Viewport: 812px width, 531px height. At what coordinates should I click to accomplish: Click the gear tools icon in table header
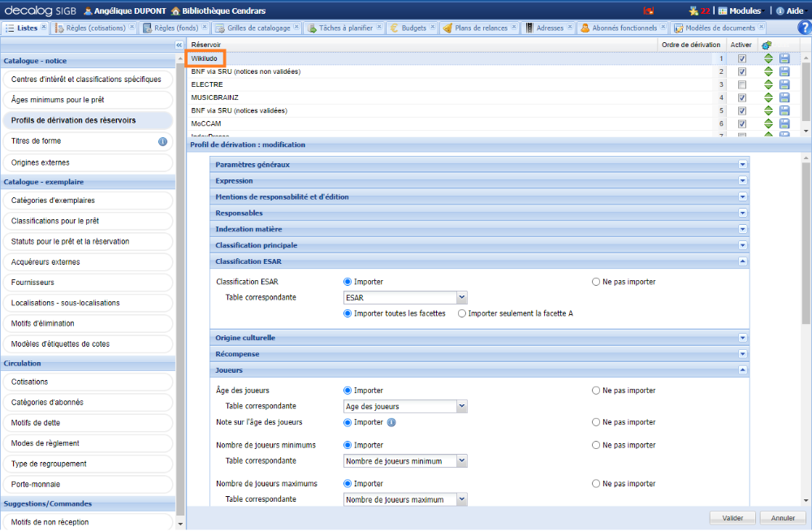(767, 45)
